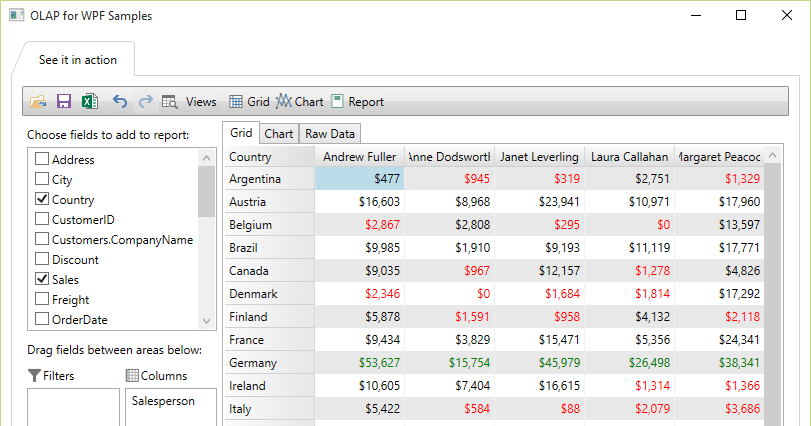
Task: Uncheck the Sales field checkbox
Action: (x=42, y=279)
